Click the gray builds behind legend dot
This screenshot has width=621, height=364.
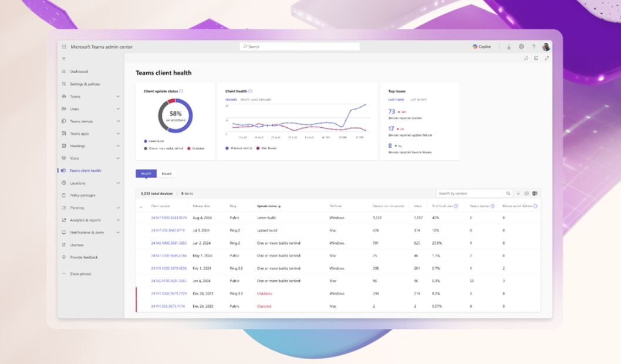(x=146, y=148)
